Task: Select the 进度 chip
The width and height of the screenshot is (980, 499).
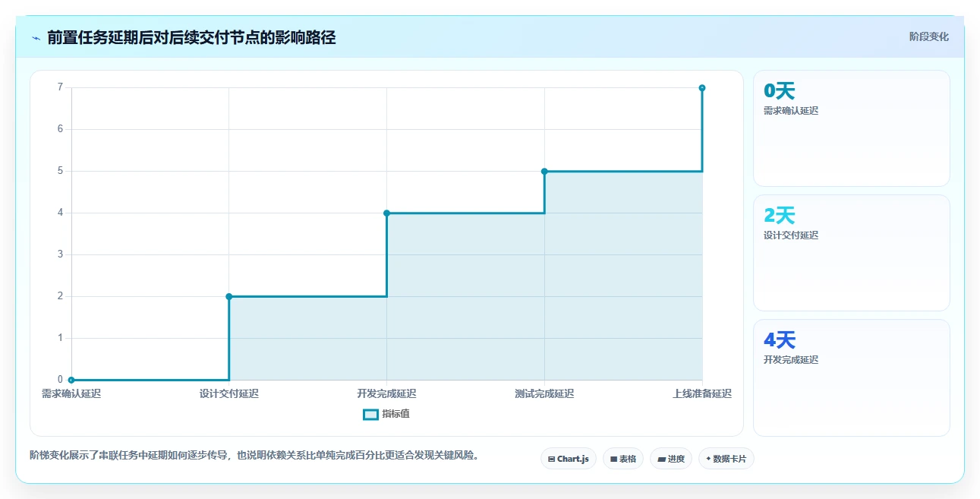Action: coord(671,459)
